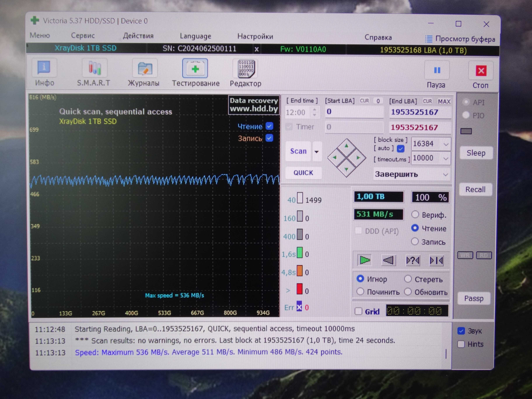Viewport: 532px width, 399px height.
Task: Open the Сервис menu
Action: pos(83,36)
